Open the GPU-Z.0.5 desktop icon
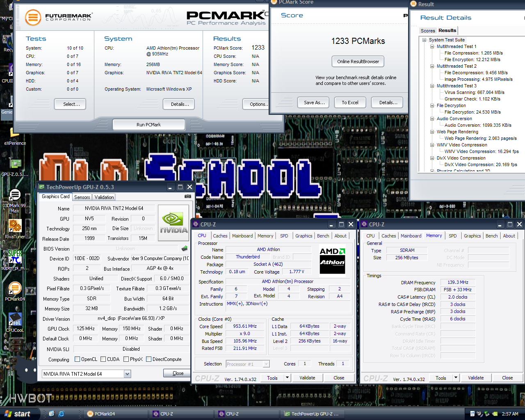The image size is (525, 420). [15, 167]
